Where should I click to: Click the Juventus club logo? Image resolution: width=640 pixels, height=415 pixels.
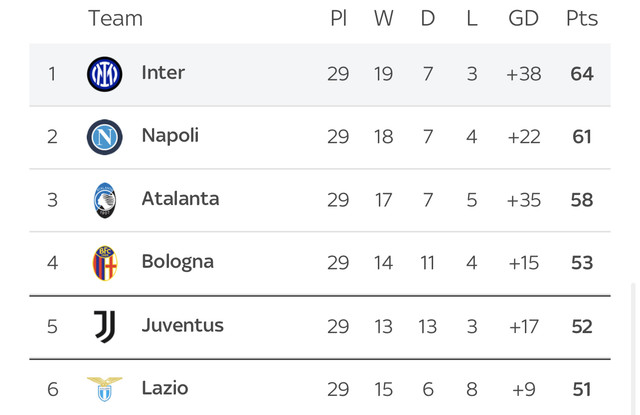pos(105,326)
